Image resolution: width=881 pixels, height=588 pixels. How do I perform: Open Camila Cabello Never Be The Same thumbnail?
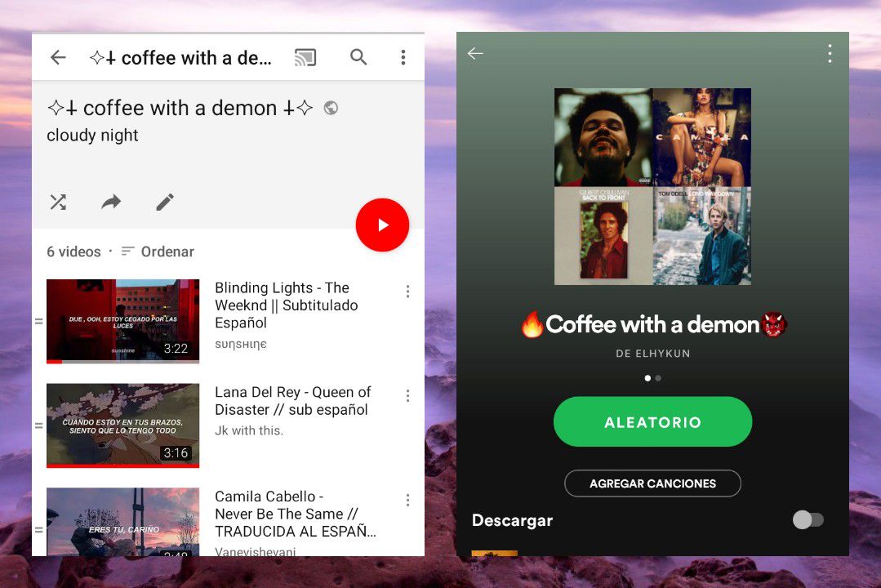123,522
